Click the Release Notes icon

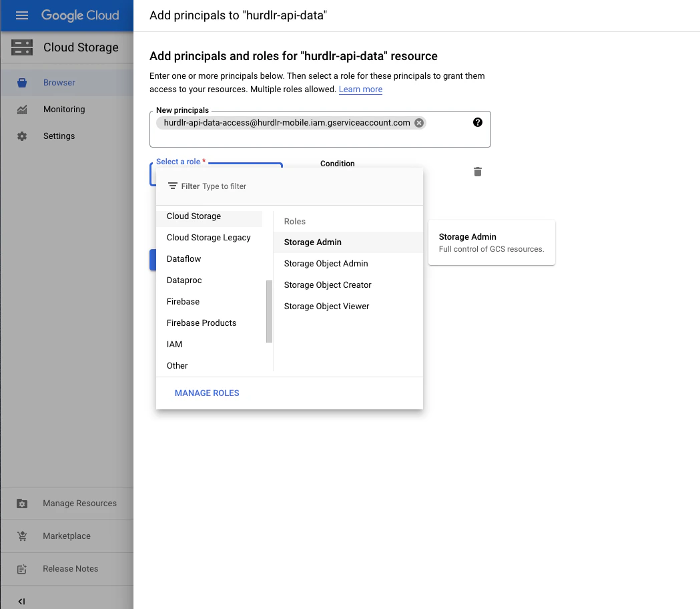(x=22, y=569)
